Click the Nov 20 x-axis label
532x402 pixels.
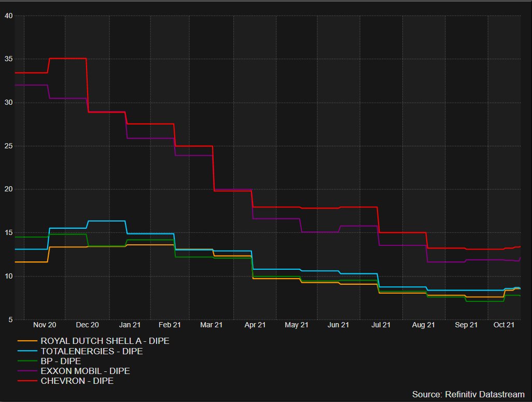(x=45, y=325)
